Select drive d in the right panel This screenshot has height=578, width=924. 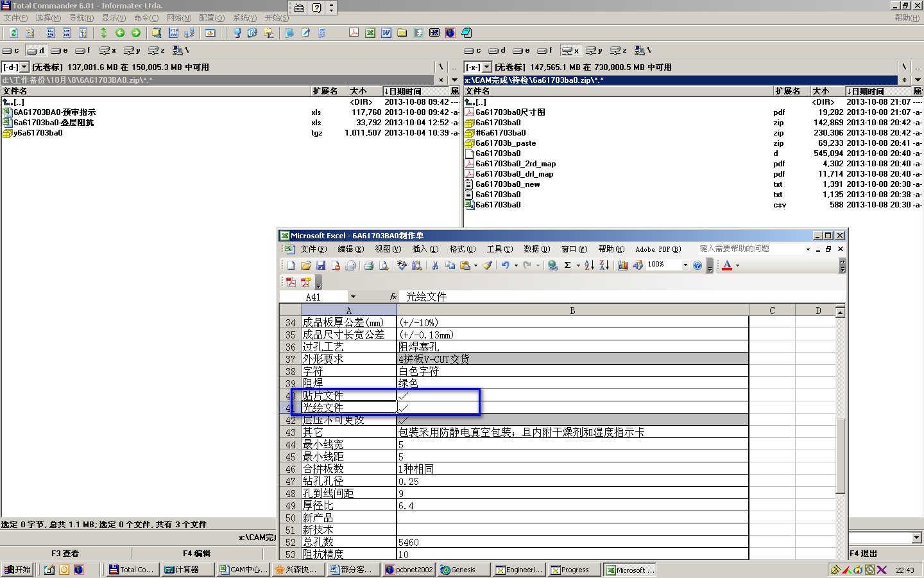pyautogui.click(x=497, y=50)
